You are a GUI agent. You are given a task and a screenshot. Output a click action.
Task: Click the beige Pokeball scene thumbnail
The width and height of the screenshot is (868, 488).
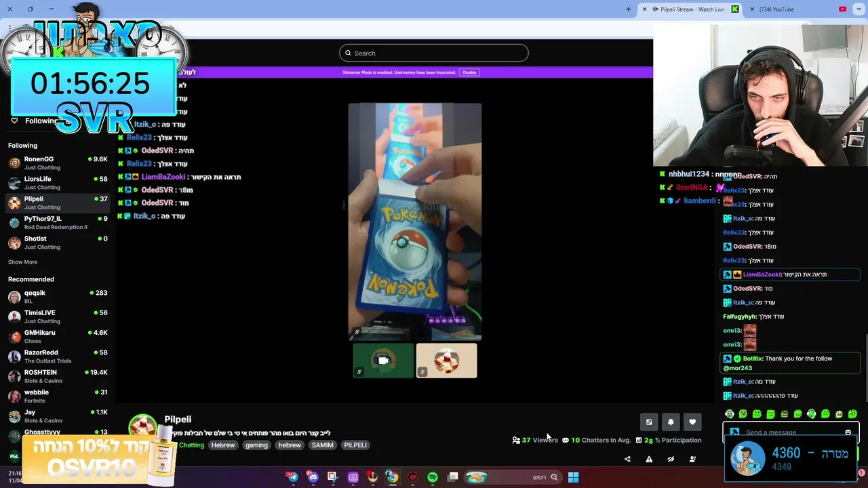446,361
